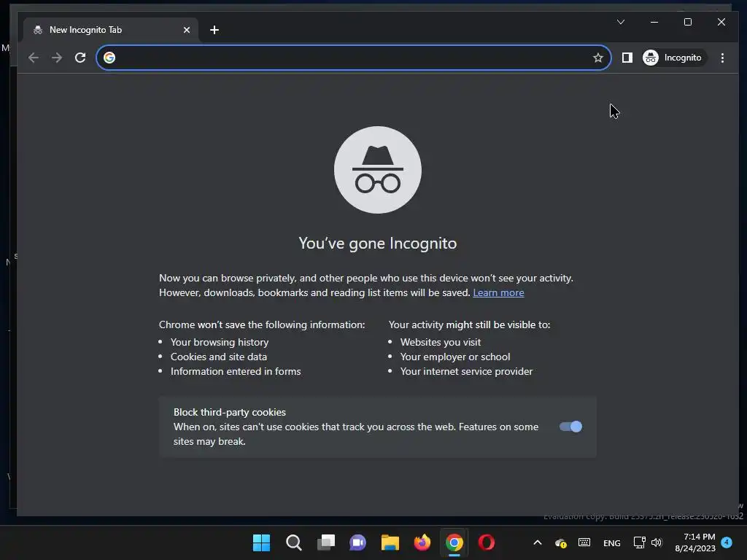Toggle Block third-party cookies switch

[x=570, y=427]
